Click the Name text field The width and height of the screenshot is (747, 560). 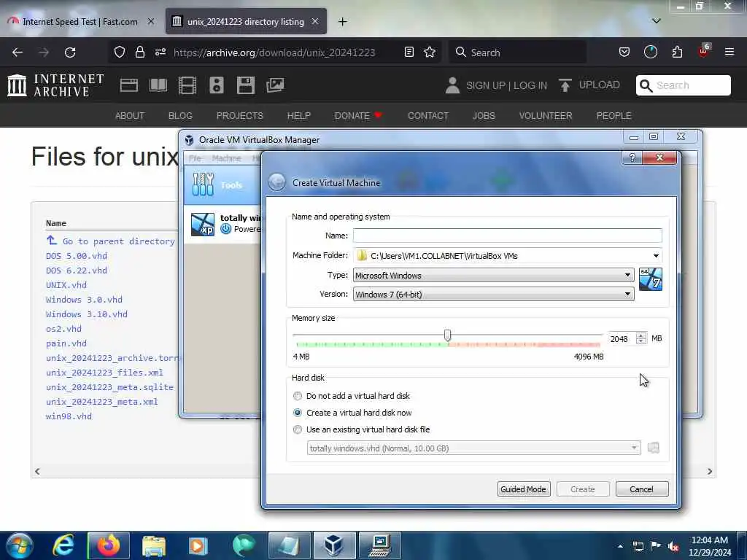(x=508, y=236)
